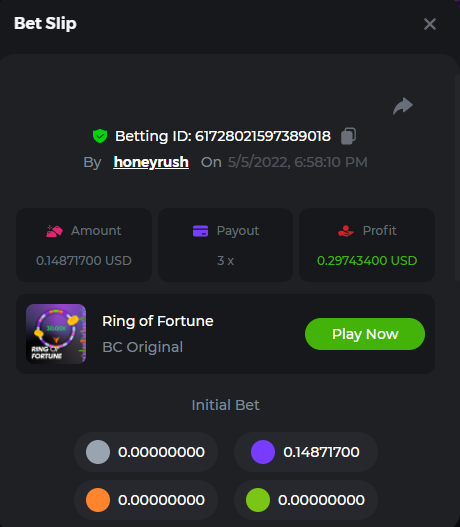The image size is (460, 527).
Task: Click the green profit value 0.29743400 USD
Action: click(367, 261)
